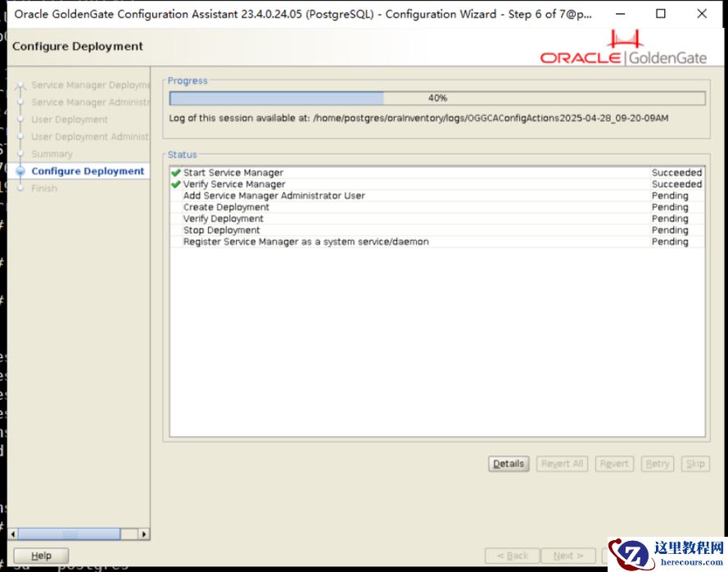Click the Finish step bullet icon
This screenshot has height=572, width=728.
[20, 188]
